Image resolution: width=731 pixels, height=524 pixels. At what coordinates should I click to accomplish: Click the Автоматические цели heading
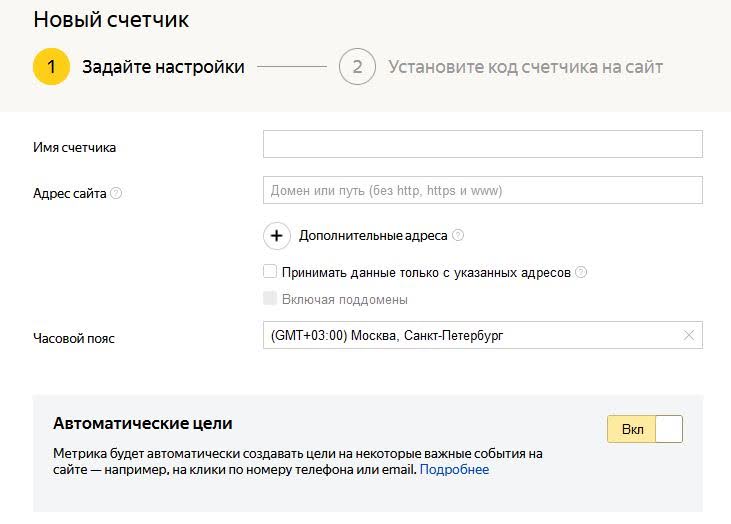click(x=143, y=424)
